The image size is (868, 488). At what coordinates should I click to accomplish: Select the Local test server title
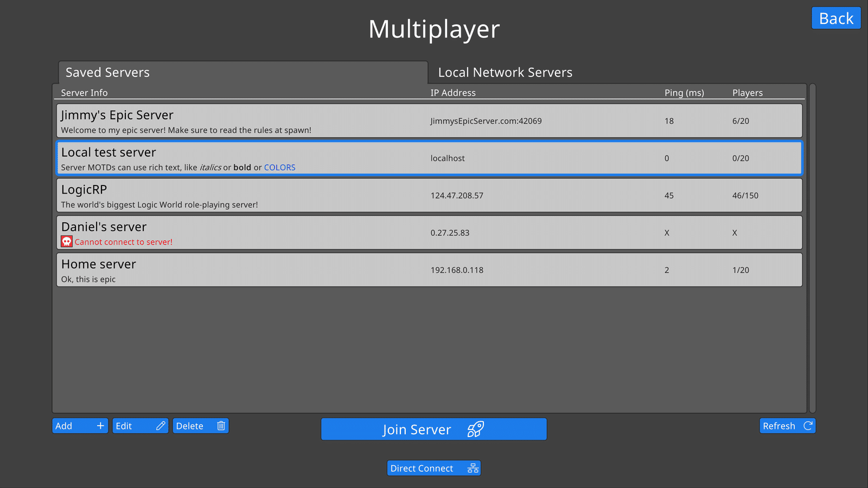(108, 152)
